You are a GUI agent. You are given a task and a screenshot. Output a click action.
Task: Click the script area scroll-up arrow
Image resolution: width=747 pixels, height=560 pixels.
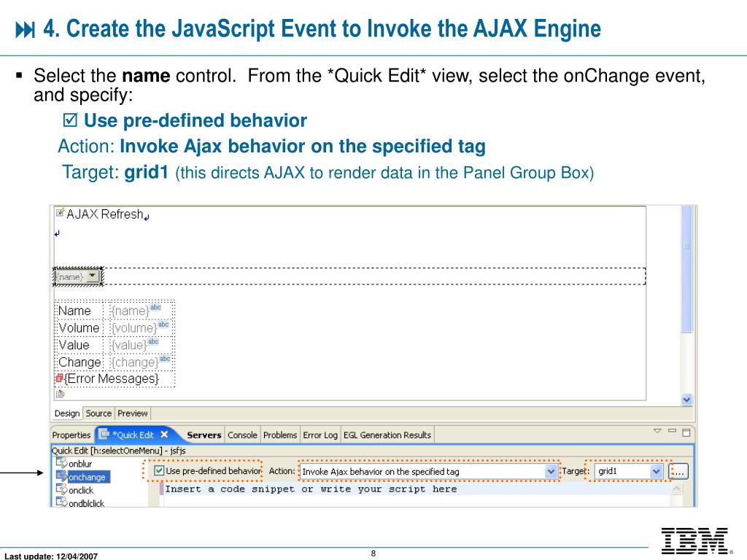click(x=676, y=488)
